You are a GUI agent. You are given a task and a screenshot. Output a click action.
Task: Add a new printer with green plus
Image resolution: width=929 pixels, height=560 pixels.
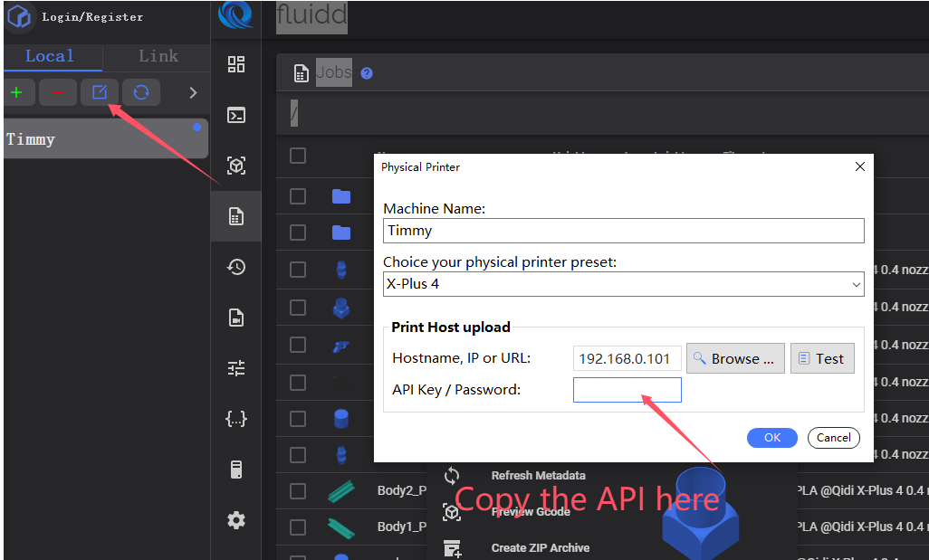pyautogui.click(x=19, y=91)
